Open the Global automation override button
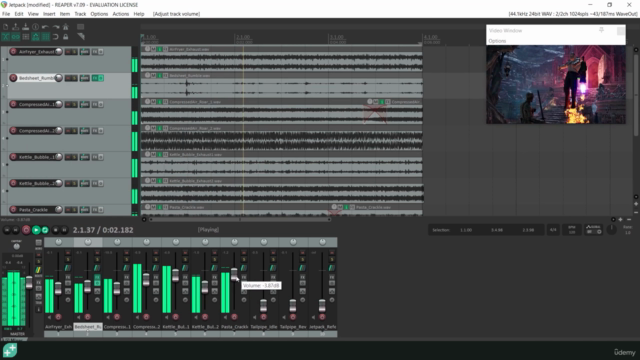The image size is (640, 360). click(593, 230)
